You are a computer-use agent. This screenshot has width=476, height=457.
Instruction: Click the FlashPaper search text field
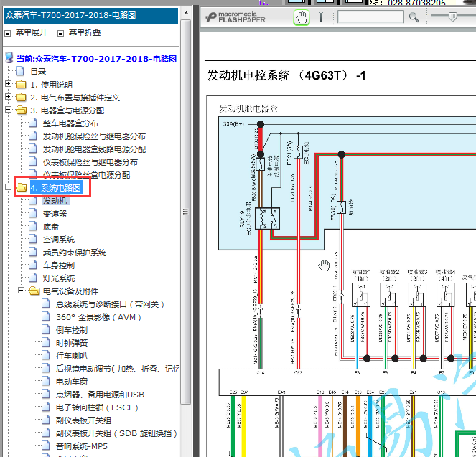tap(370, 17)
